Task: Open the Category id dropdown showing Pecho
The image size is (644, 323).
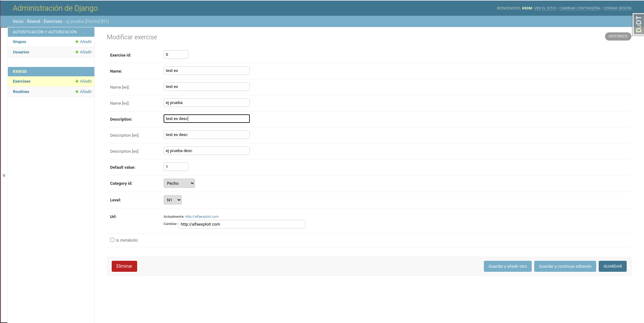Action: 179,183
